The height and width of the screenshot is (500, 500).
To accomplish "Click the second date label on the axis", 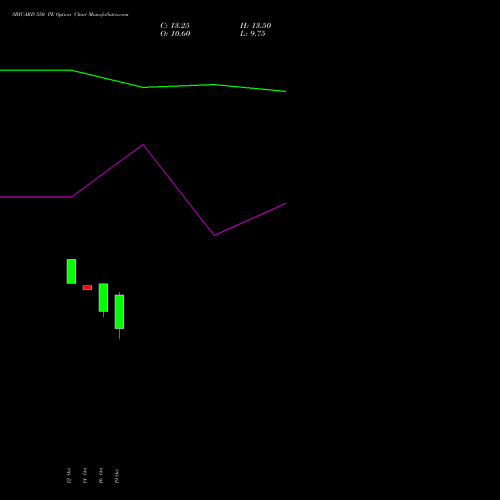I will pyautogui.click(x=85, y=476).
